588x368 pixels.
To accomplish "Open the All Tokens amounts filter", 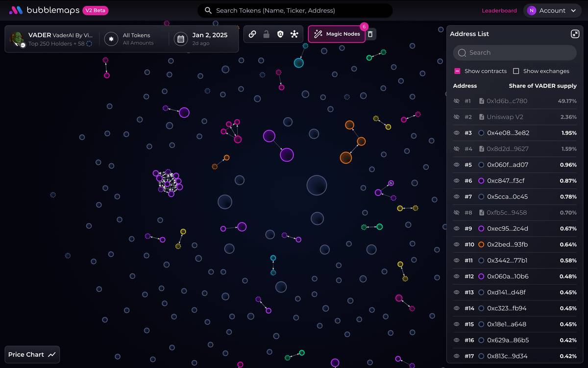I will coord(133,39).
